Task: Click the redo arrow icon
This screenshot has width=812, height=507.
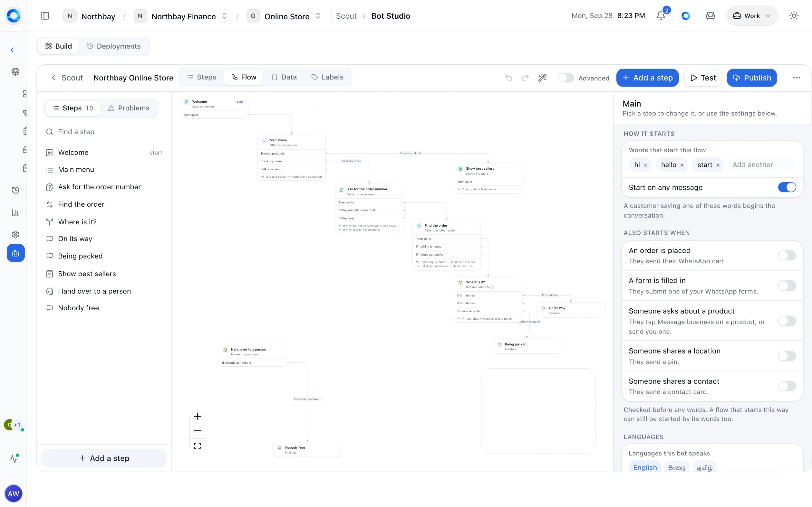Action: click(526, 78)
